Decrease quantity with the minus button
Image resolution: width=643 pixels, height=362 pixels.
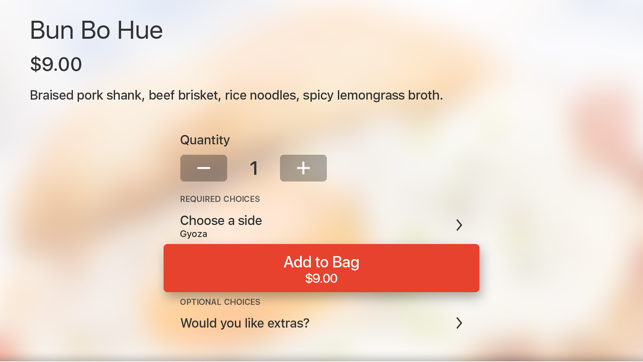point(203,168)
